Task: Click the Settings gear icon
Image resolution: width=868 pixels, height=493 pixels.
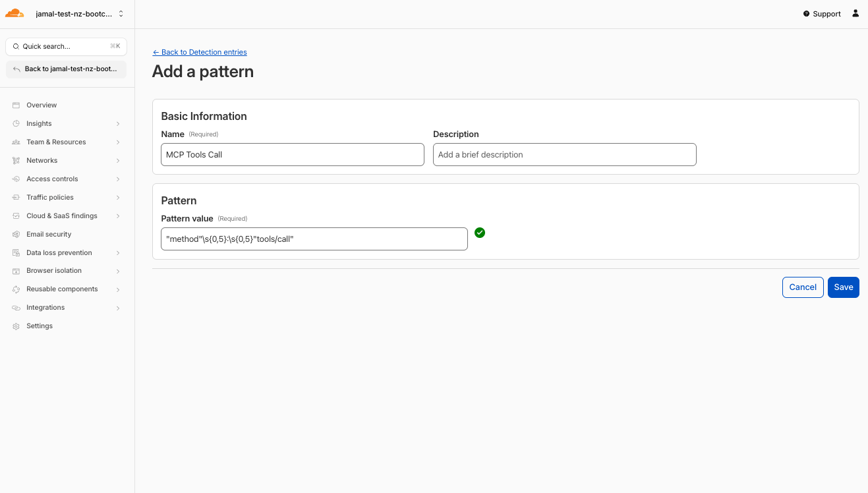Action: [x=16, y=326]
